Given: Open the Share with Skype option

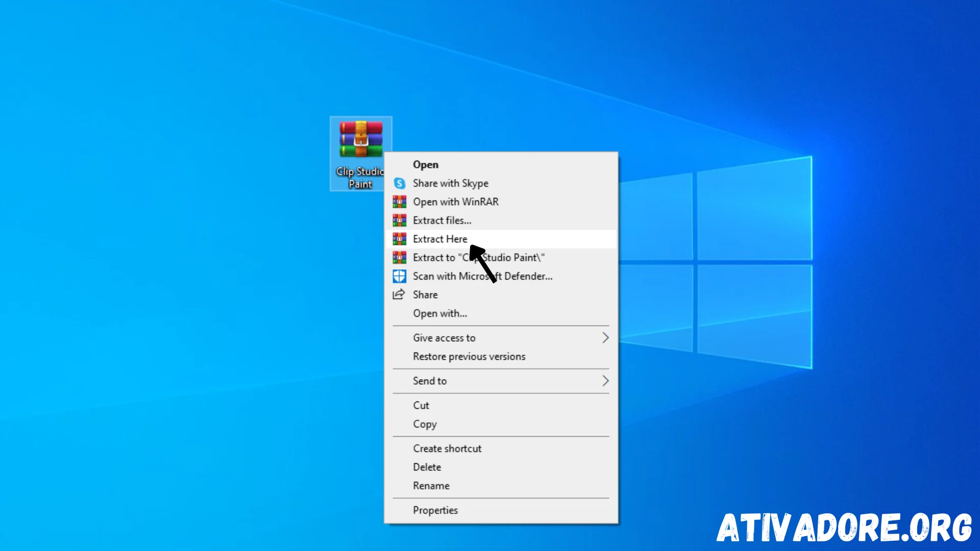Looking at the screenshot, I should (450, 183).
